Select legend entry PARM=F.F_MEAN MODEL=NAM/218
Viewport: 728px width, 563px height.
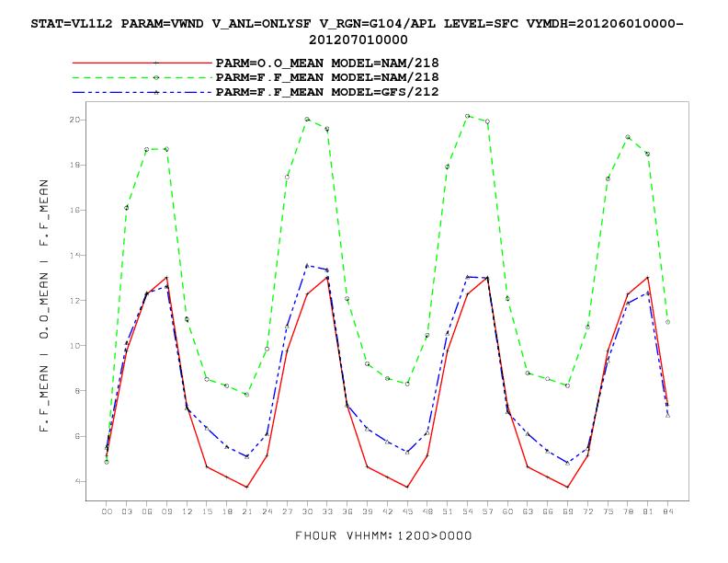(327, 77)
